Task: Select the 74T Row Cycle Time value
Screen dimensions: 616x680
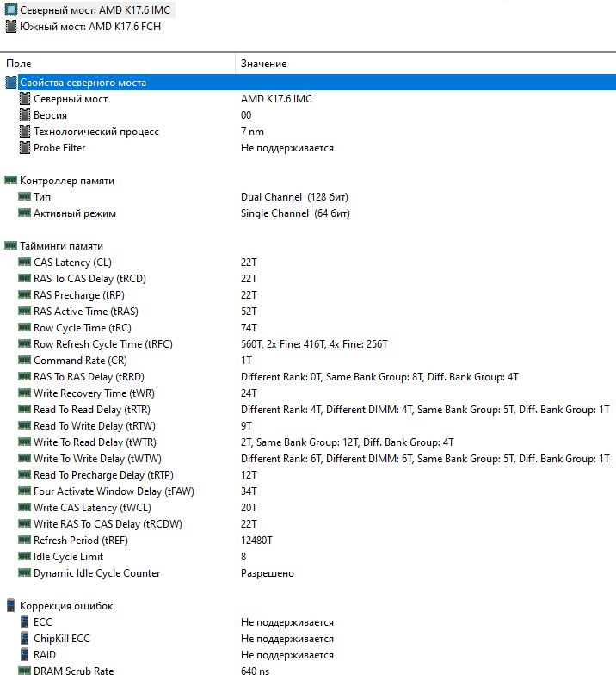Action: 249,327
